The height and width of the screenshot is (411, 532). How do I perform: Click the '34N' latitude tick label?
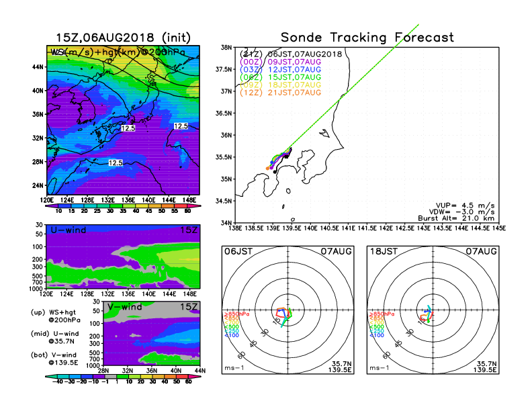point(226,223)
